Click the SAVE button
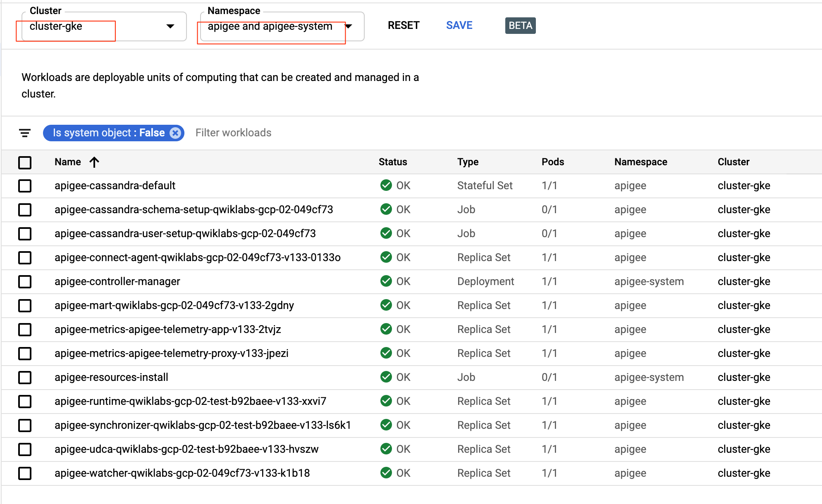This screenshot has height=504, width=822. (x=459, y=26)
